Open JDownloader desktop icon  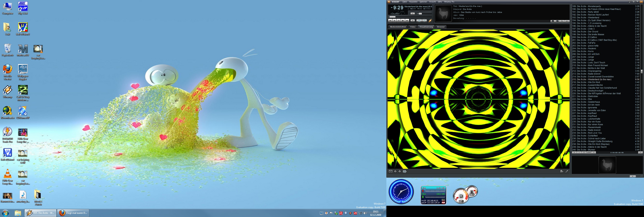point(7,113)
